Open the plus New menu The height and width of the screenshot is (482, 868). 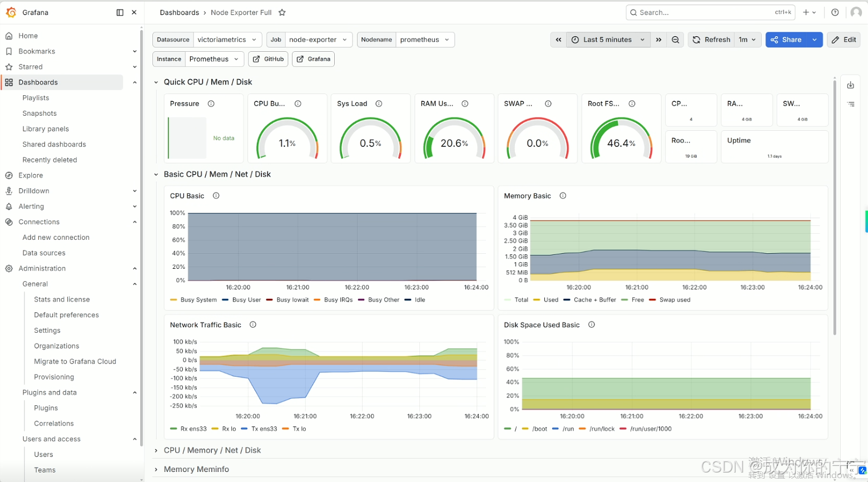pos(809,12)
